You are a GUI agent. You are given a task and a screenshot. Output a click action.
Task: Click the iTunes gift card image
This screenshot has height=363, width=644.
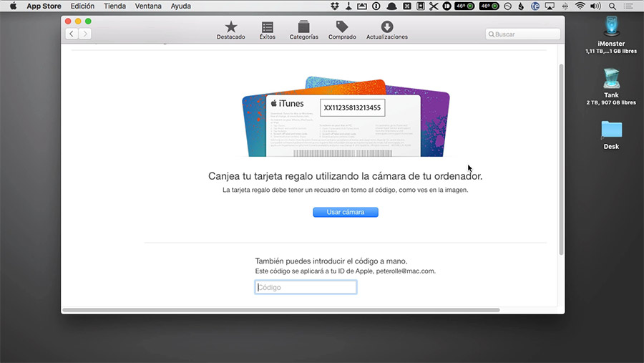tap(346, 116)
